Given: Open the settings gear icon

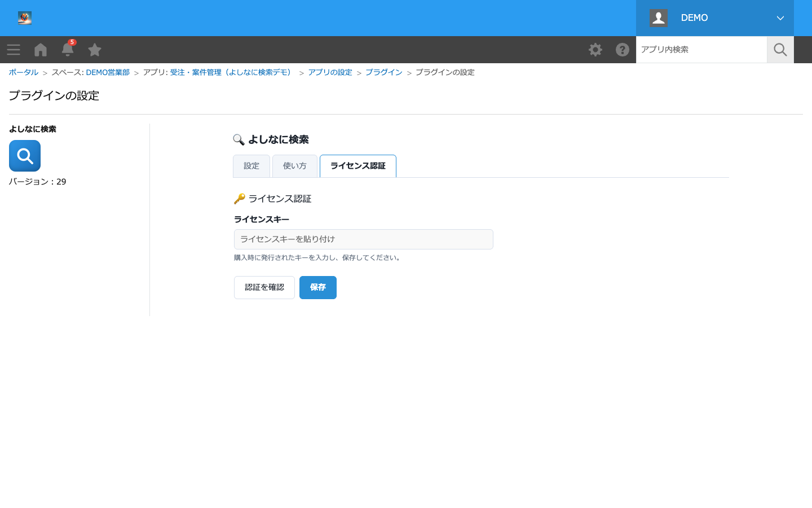Looking at the screenshot, I should (595, 50).
